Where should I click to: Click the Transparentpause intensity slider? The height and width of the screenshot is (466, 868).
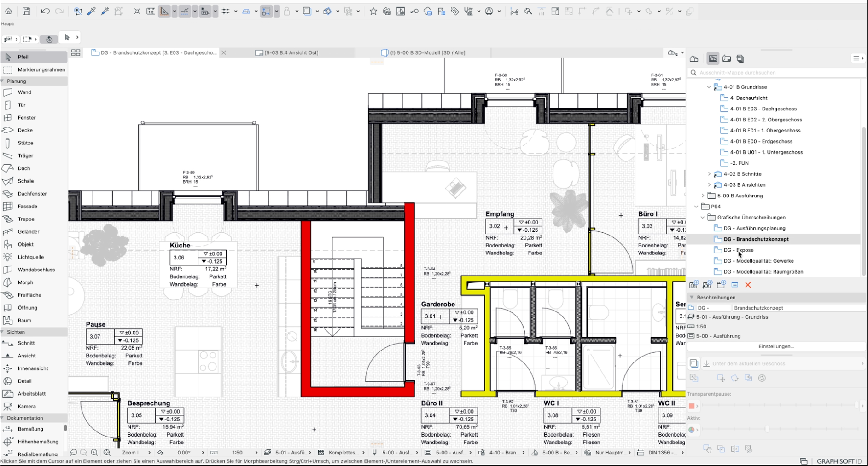click(781, 405)
